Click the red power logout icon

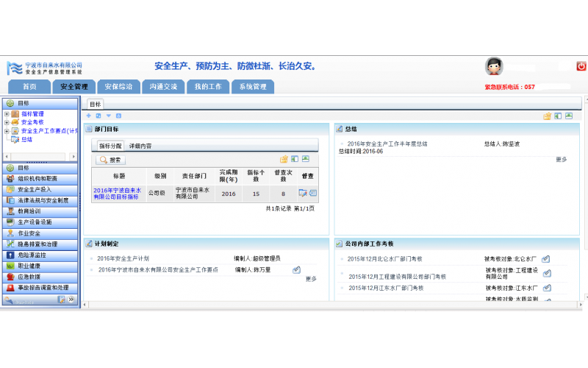(581, 66)
